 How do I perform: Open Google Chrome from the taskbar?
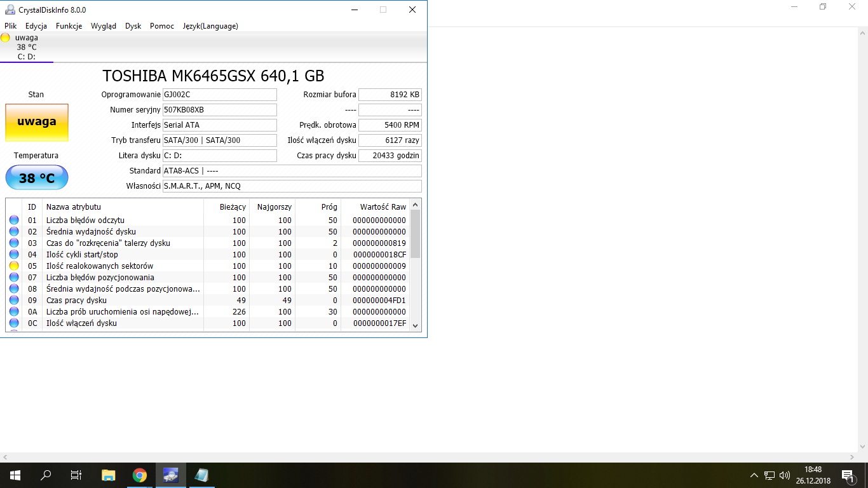[x=140, y=475]
